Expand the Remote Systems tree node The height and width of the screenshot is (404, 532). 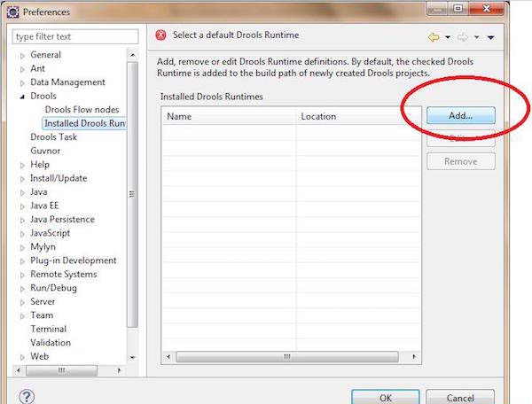(x=22, y=275)
